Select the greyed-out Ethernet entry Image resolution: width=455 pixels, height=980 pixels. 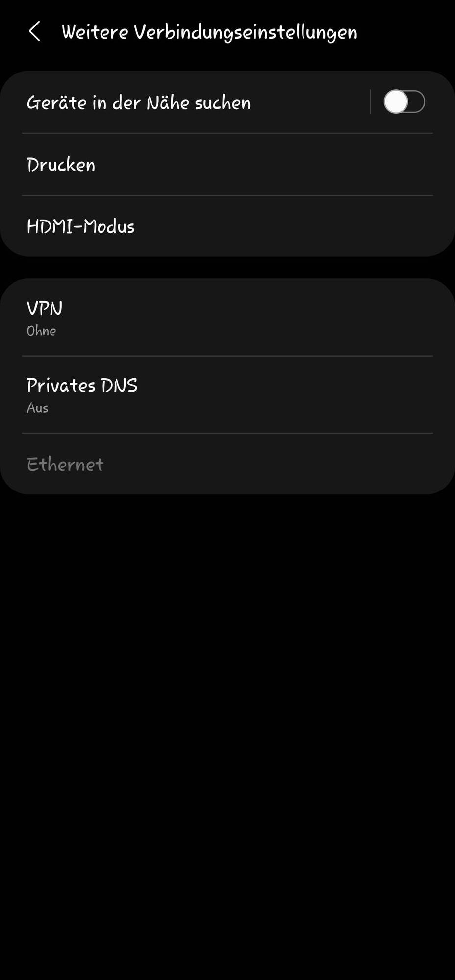point(227,464)
